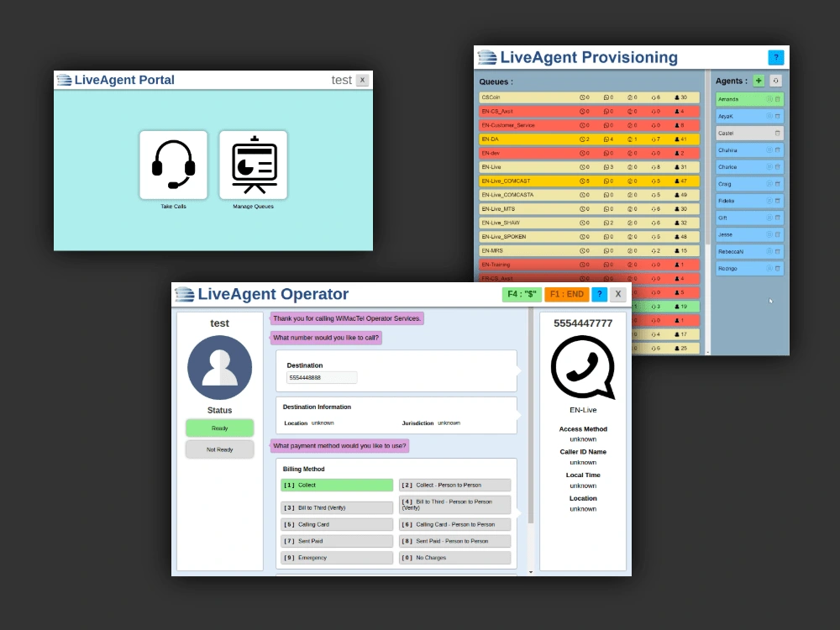Click EN-DA queue's clock wait icon
840x630 pixels.
pyautogui.click(x=582, y=139)
